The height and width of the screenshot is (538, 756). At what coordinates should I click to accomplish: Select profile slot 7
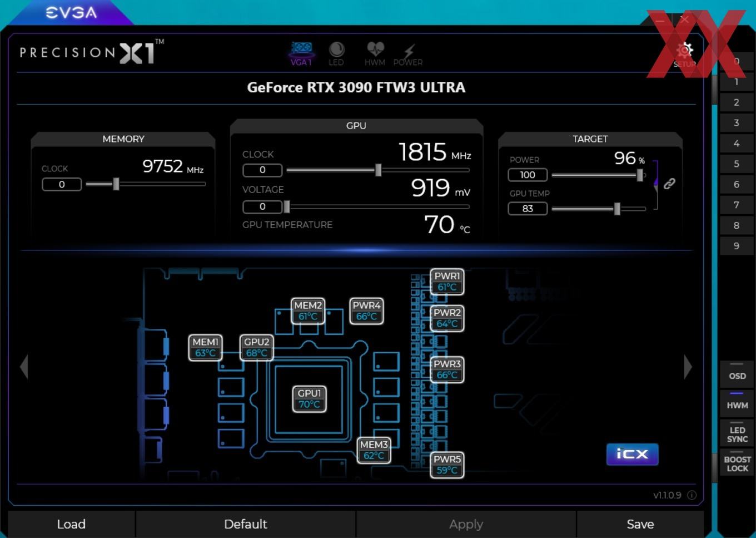[x=737, y=205]
